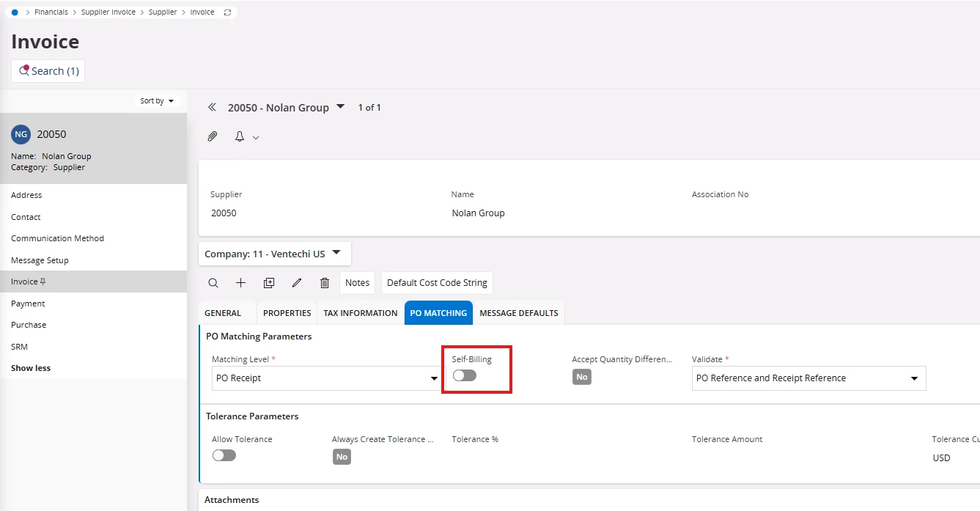Click the NG avatar for supplier 20050

point(21,134)
